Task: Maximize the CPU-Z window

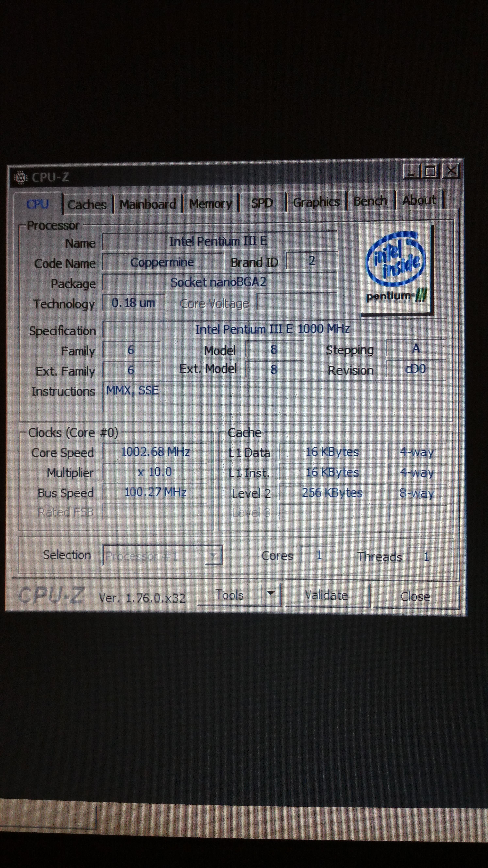Action: (x=430, y=171)
